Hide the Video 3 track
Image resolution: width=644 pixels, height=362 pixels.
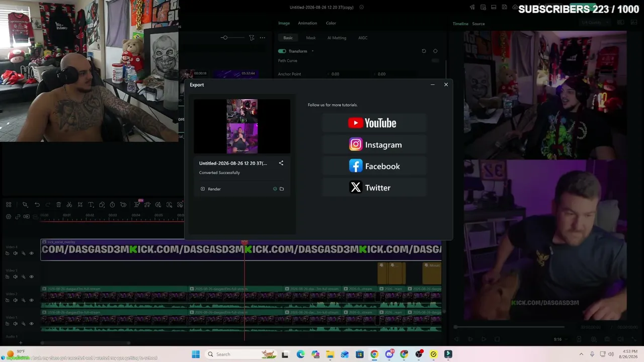pos(31,277)
